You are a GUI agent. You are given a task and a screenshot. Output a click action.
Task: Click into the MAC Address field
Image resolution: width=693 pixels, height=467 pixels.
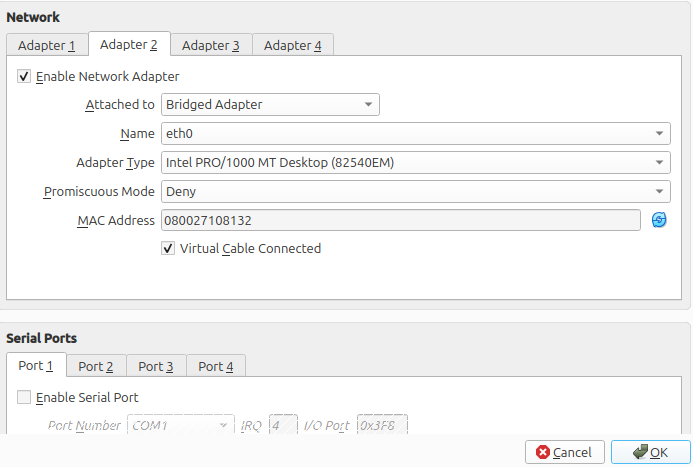coord(399,220)
